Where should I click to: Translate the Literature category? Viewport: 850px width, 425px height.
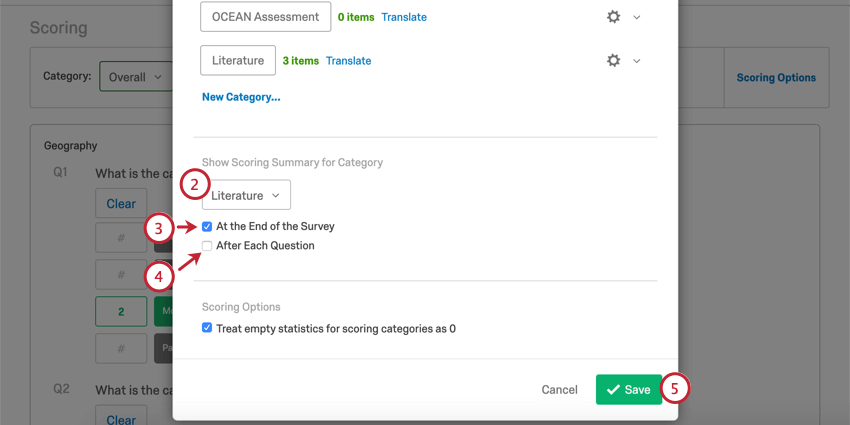point(348,61)
